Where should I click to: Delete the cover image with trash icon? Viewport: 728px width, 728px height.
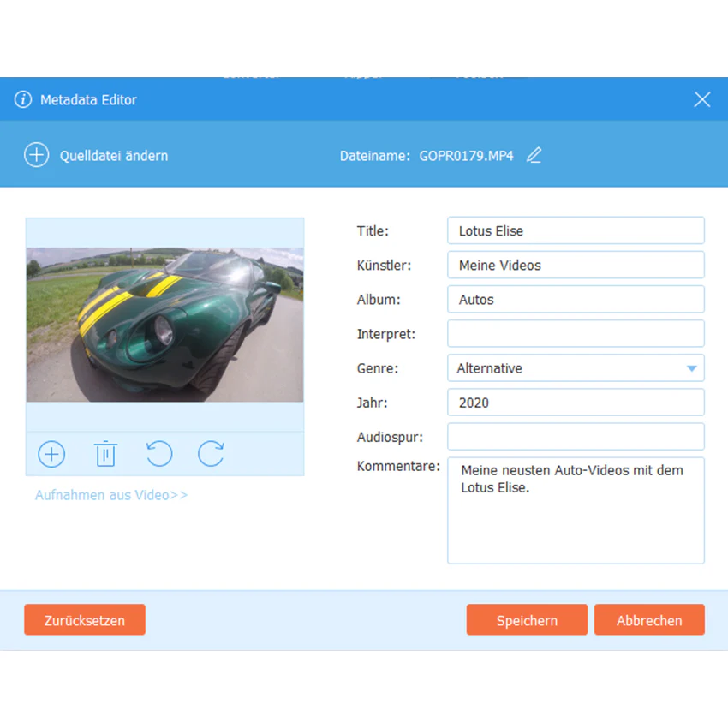[106, 454]
